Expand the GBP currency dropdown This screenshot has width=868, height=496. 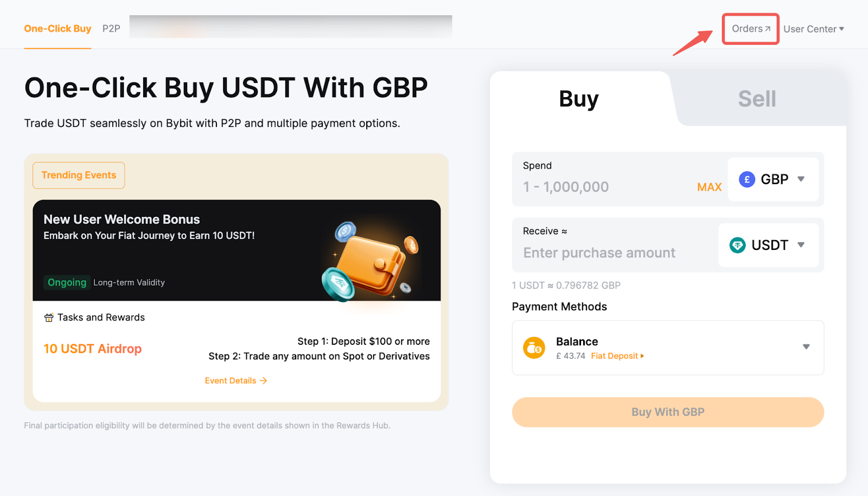click(x=801, y=179)
